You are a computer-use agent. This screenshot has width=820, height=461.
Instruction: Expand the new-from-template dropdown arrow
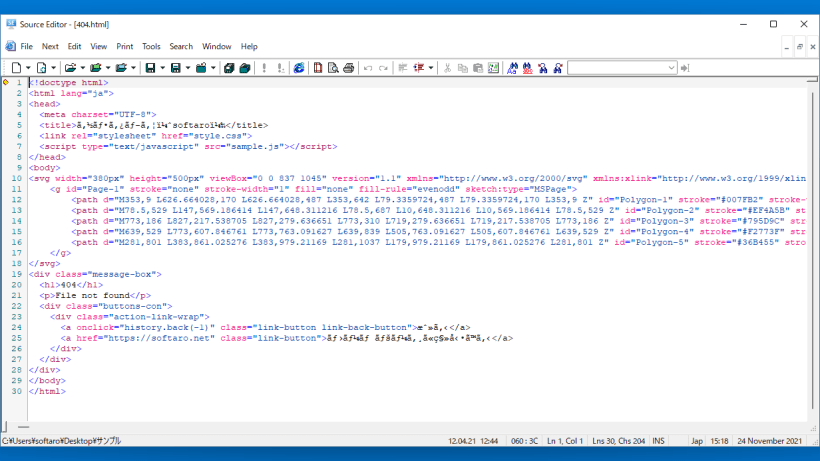pos(53,68)
